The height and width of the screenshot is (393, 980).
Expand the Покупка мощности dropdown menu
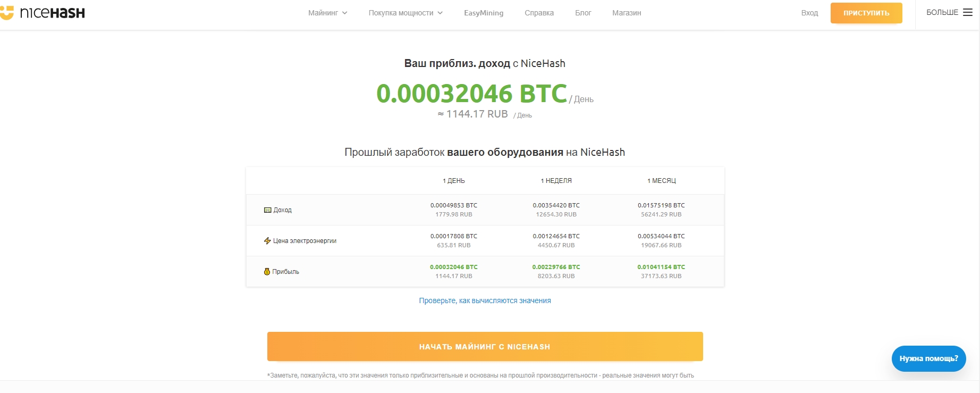tap(405, 13)
